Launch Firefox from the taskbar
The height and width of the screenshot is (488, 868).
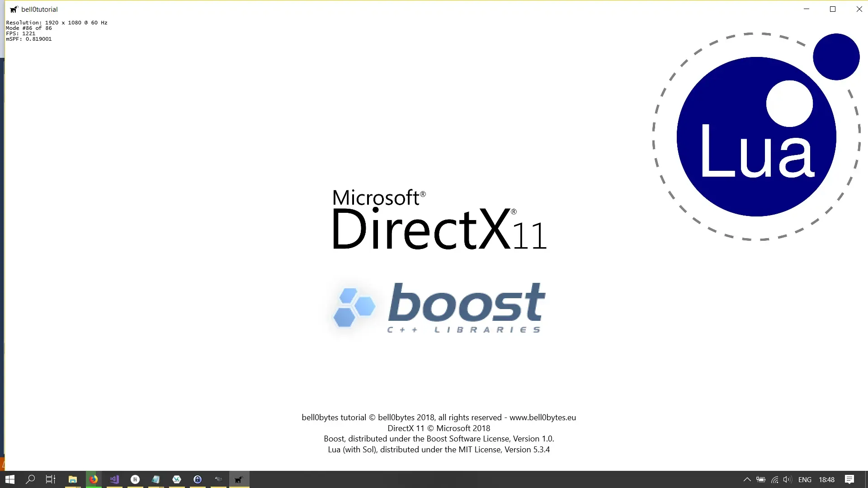coord(94,479)
